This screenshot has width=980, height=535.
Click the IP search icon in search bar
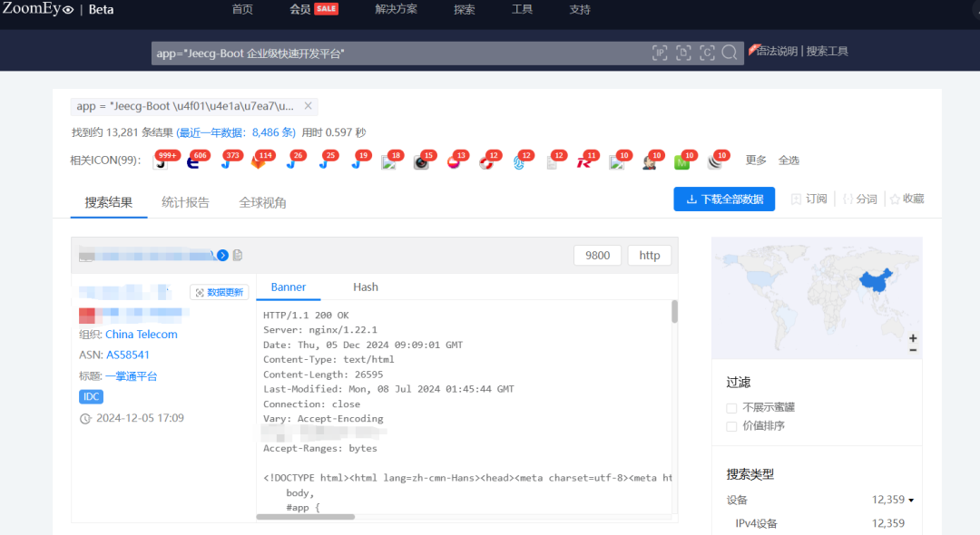pos(660,53)
